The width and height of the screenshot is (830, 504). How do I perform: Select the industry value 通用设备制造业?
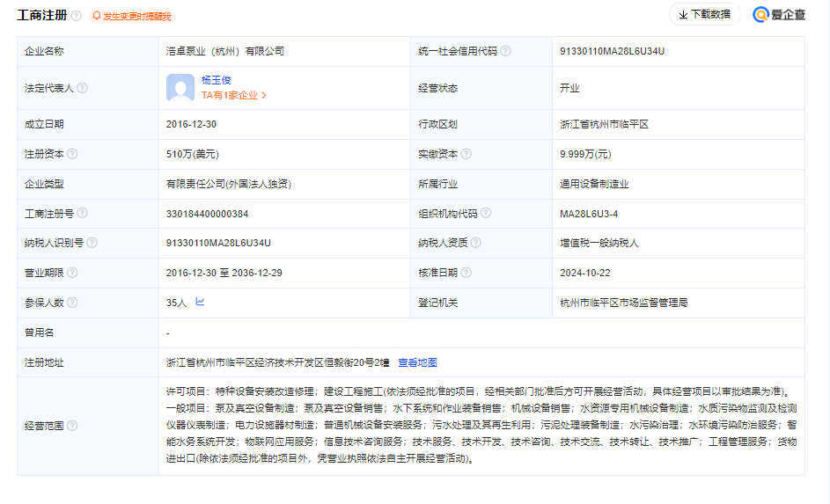pyautogui.click(x=594, y=184)
